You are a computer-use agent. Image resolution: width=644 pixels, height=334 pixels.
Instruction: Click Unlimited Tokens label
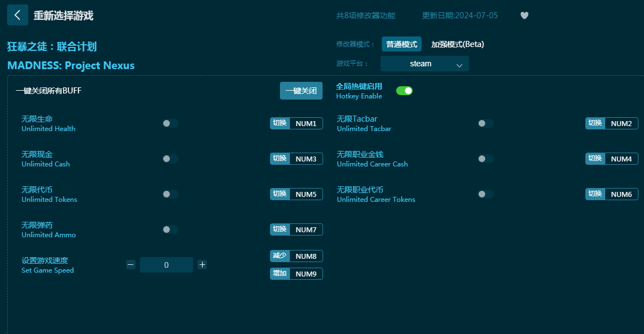pyautogui.click(x=49, y=200)
